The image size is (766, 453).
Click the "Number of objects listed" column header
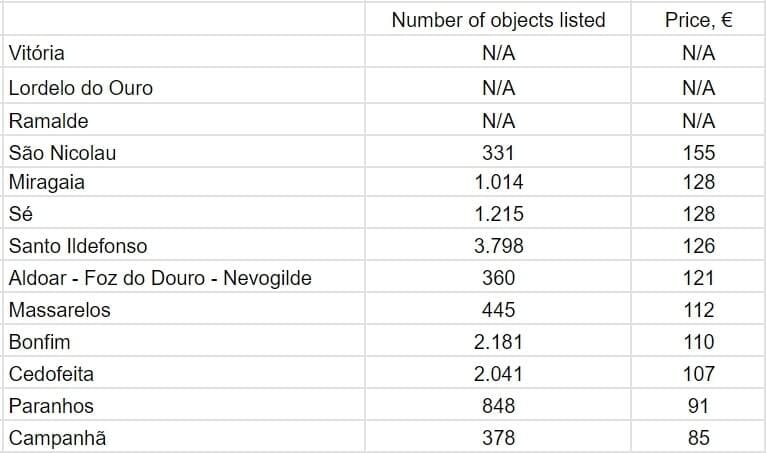click(498, 20)
